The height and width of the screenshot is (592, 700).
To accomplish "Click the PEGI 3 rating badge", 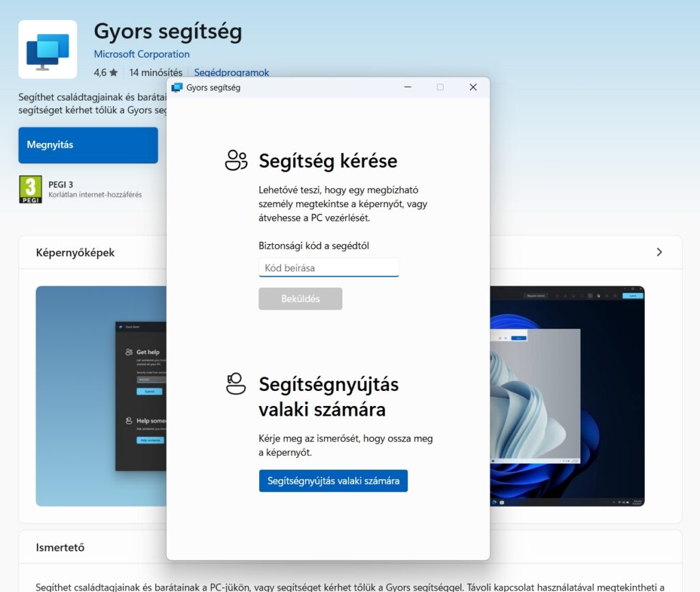I will point(30,189).
